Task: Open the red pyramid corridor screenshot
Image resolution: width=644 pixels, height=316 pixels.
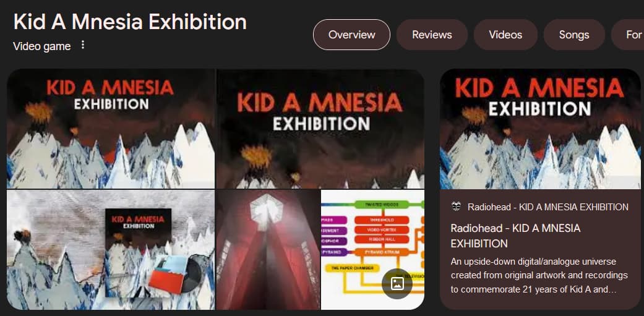Action: tap(268, 249)
